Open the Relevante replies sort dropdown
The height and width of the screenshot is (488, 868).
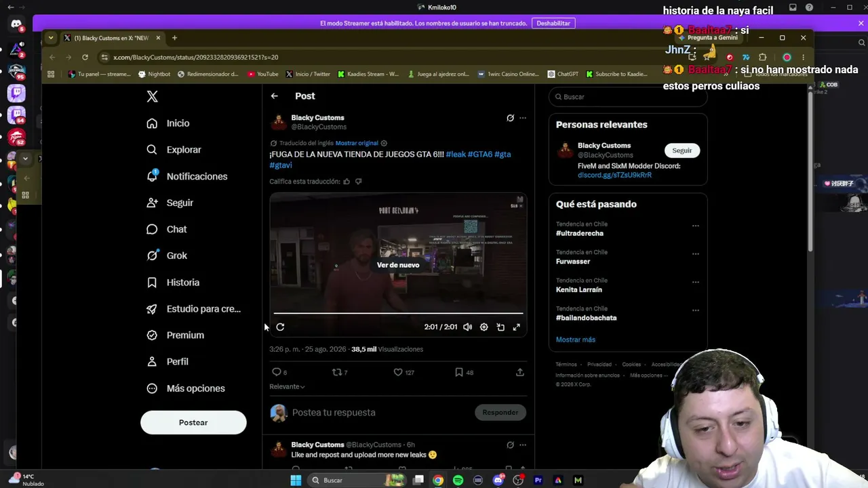pyautogui.click(x=287, y=386)
